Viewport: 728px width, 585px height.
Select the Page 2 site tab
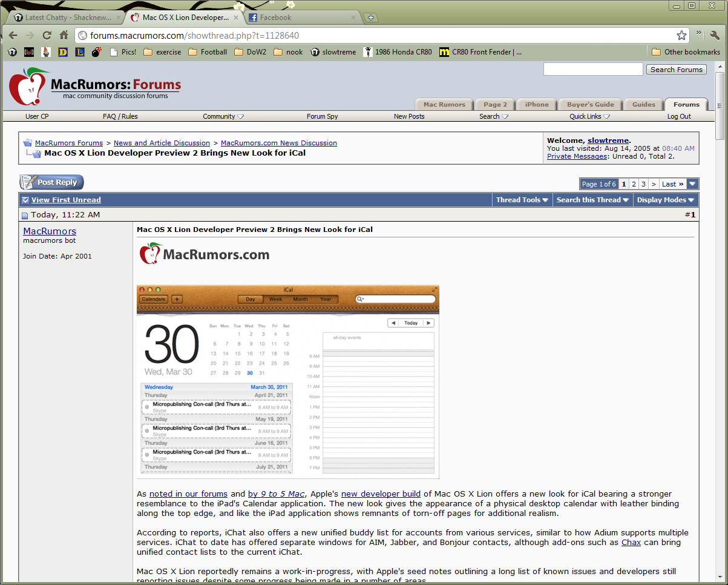496,104
